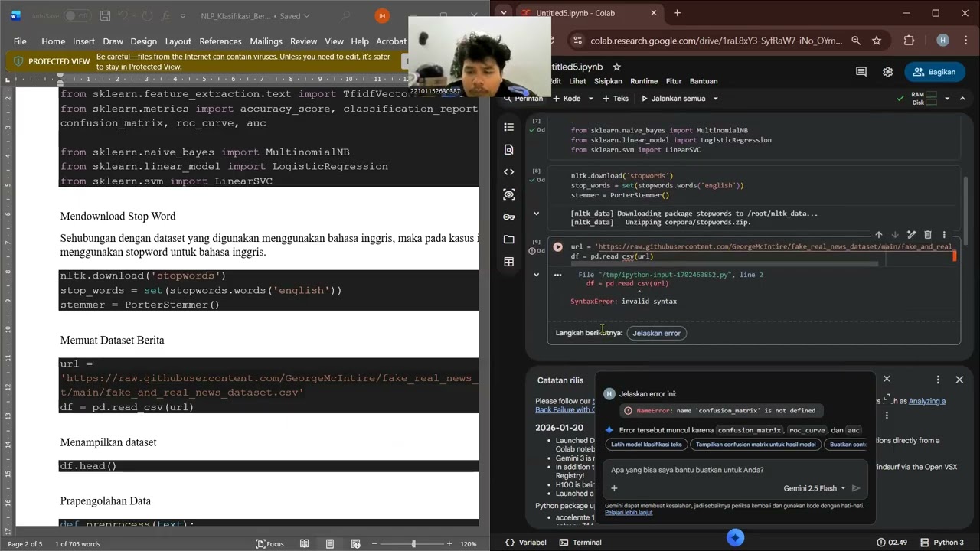Open dropdown next to Jalankan semua

[x=716, y=99]
